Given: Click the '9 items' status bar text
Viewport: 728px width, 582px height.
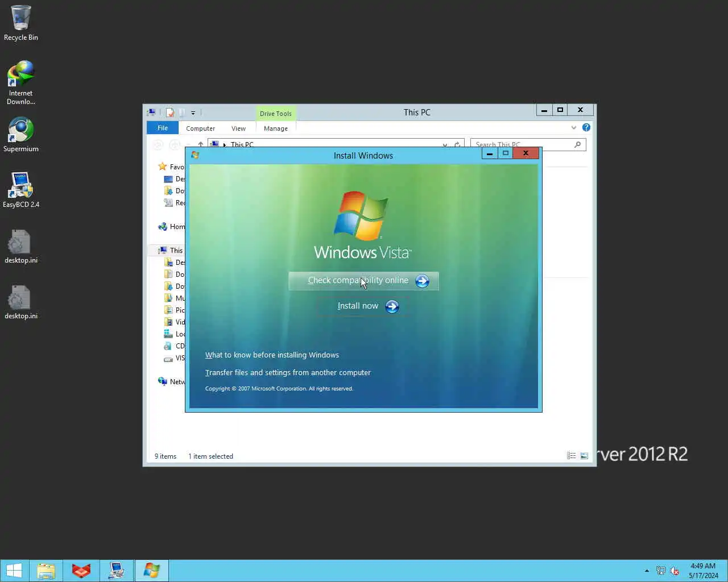Looking at the screenshot, I should pos(166,456).
